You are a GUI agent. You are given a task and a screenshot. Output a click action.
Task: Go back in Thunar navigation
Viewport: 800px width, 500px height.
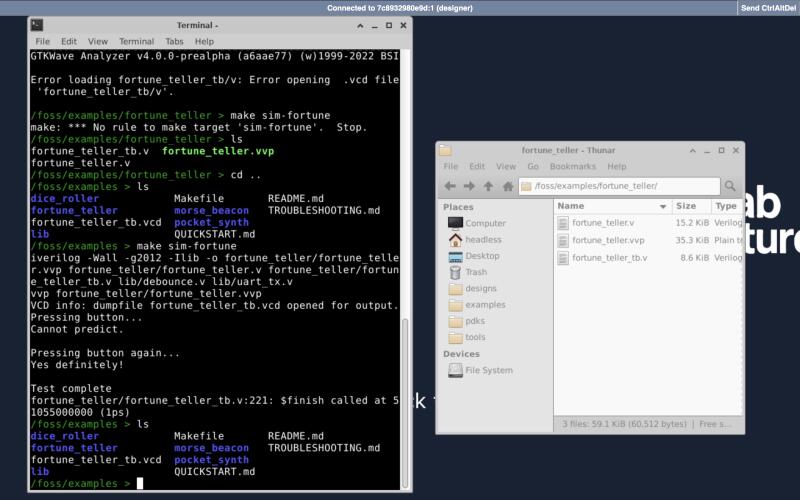pyautogui.click(x=450, y=186)
